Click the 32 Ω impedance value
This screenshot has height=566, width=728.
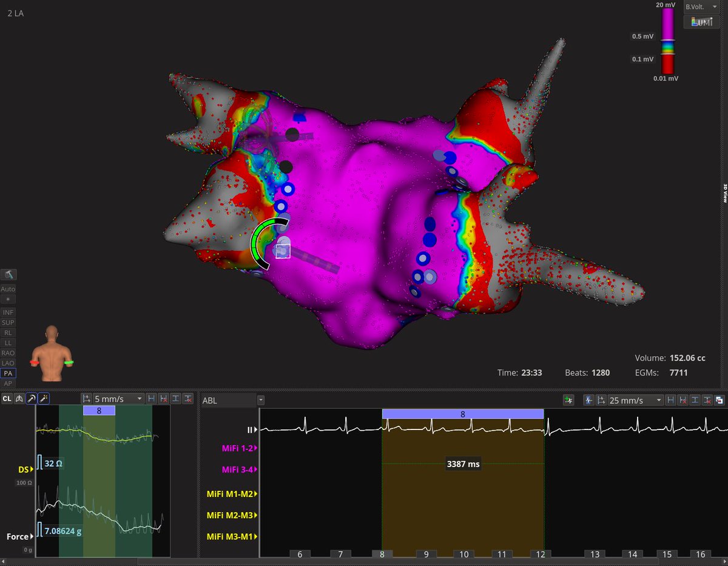pyautogui.click(x=54, y=463)
